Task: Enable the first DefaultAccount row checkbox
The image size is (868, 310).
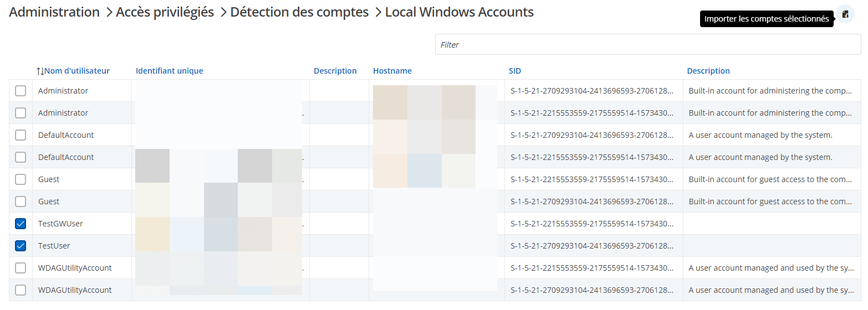Action: pyautogui.click(x=21, y=135)
